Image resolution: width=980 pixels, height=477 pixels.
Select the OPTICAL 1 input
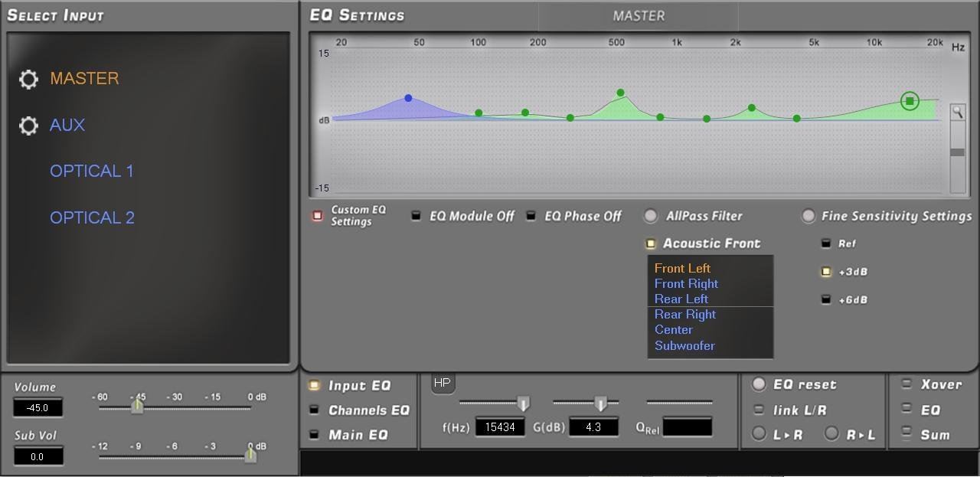click(x=92, y=172)
